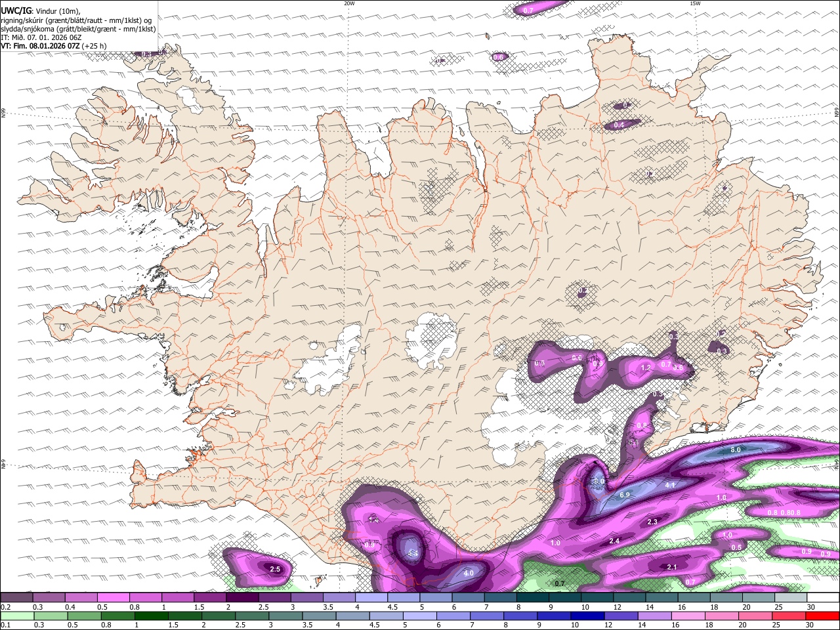This screenshot has width=840, height=630.
Task: Click the red lower legend swatch at 30
Action: pos(823,616)
